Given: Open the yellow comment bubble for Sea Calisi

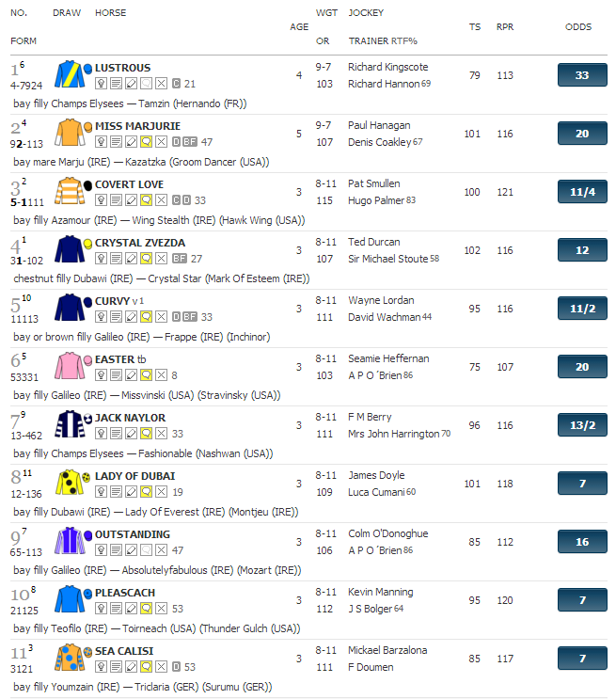Looking at the screenshot, I should coord(146,667).
